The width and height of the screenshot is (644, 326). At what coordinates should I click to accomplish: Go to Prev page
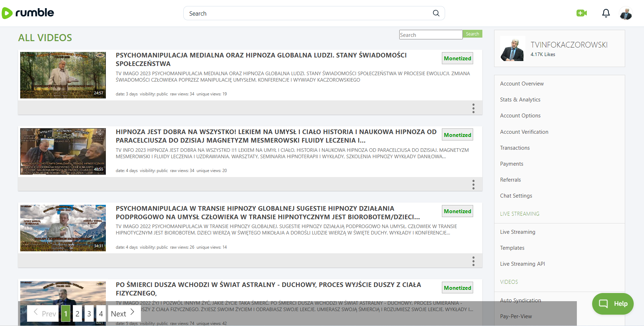[43, 314]
